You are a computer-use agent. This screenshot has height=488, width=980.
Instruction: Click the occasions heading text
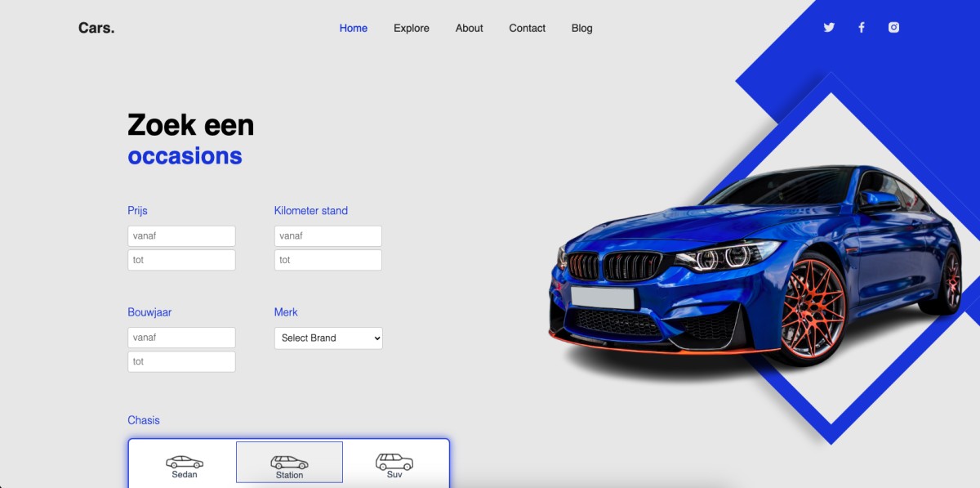(185, 156)
